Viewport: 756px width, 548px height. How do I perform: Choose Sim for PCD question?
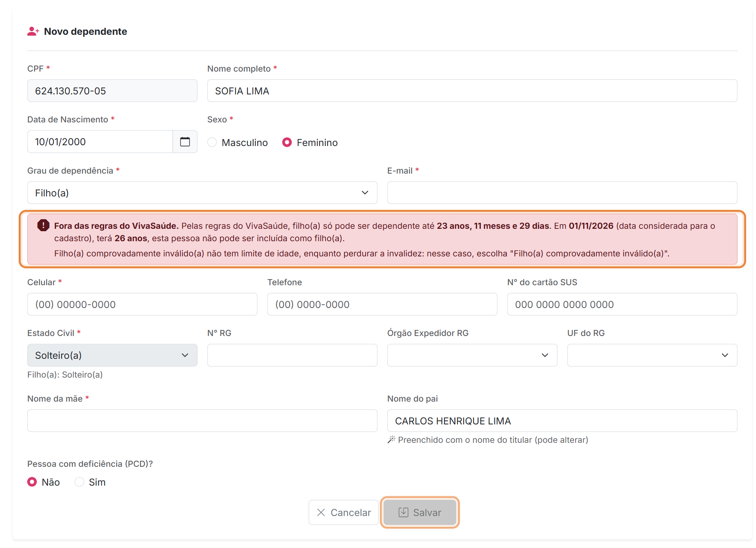point(79,482)
